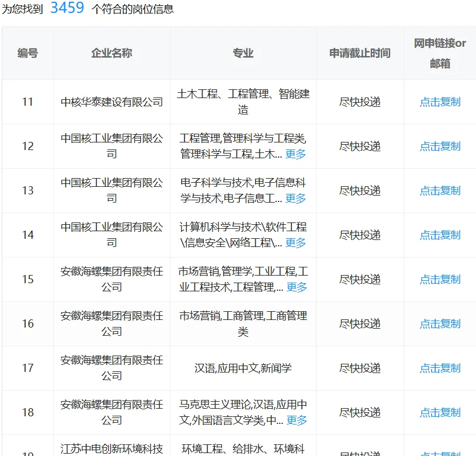The width and height of the screenshot is (476, 456).
Task: Click the 专业 column header
Action: click(243, 53)
